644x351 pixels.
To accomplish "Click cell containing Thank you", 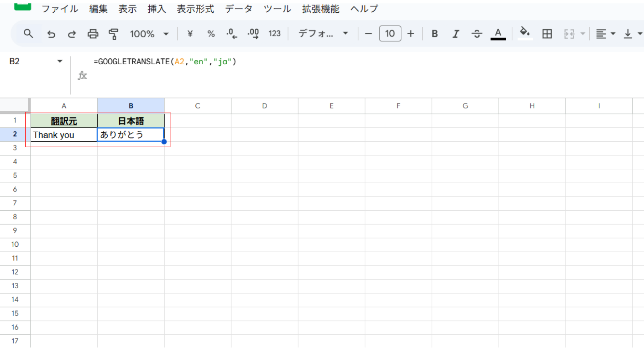I will click(x=64, y=135).
